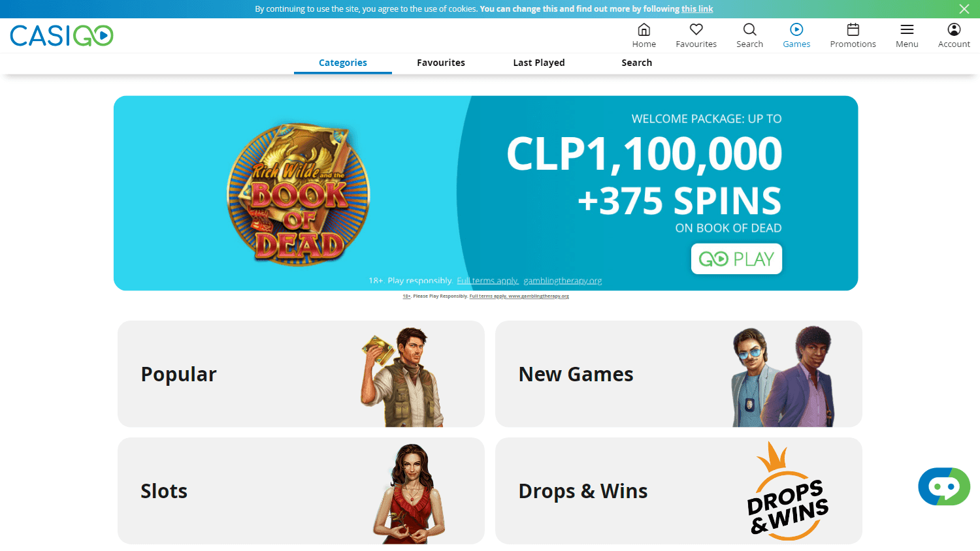Select the Games play icon
The image size is (980, 551).
point(796,29)
